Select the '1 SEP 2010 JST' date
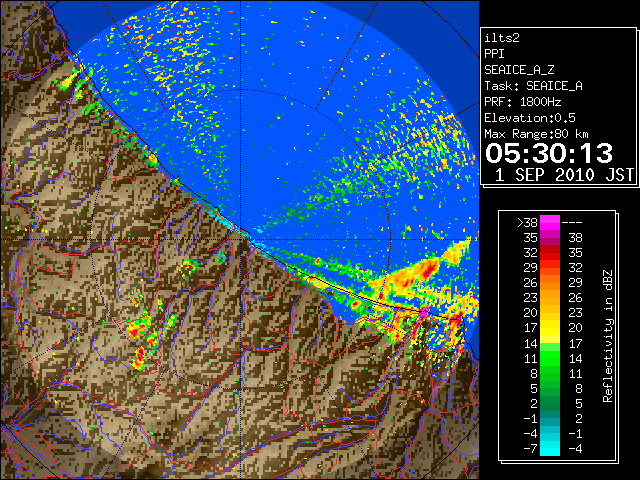 coord(564,175)
